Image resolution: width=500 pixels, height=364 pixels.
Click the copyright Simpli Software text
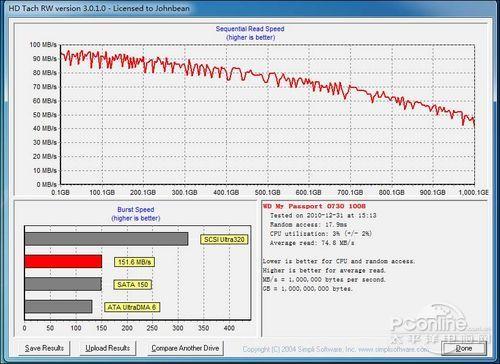click(336, 349)
